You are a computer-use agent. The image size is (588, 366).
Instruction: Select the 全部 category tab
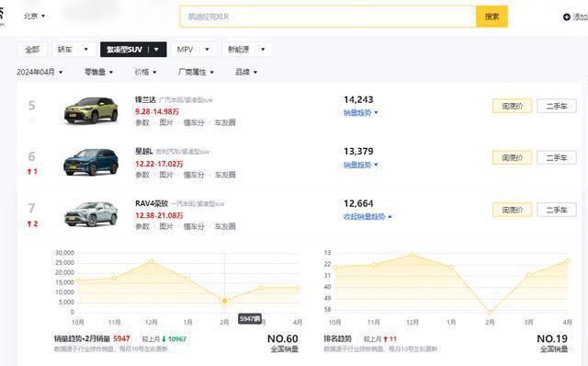[32, 50]
